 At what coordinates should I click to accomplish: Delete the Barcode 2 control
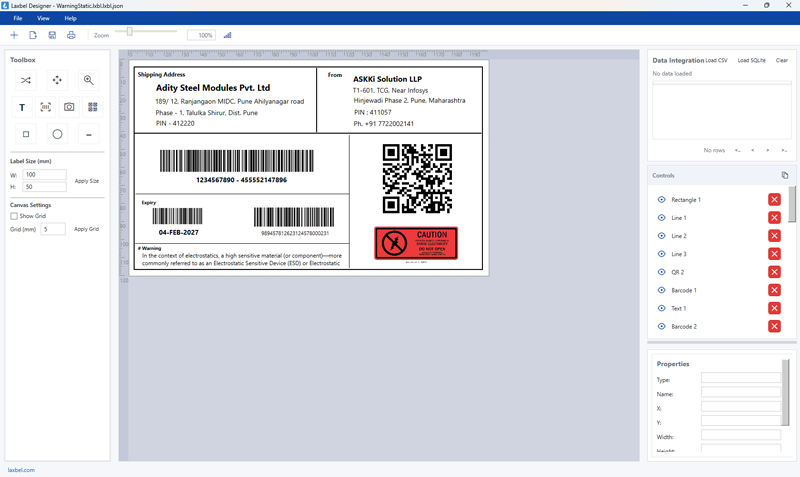tap(774, 327)
